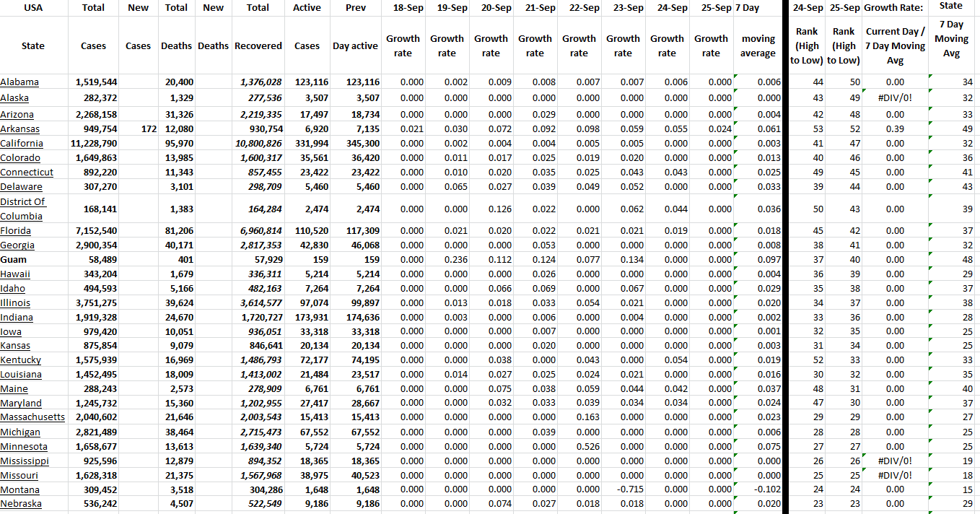This screenshot has width=980, height=514.
Task: Select California total cases cell 11,228,790
Action: click(x=94, y=144)
